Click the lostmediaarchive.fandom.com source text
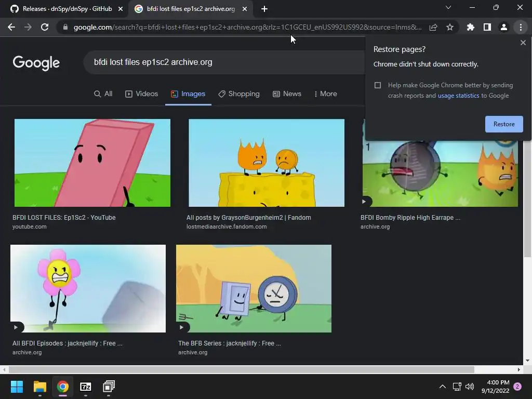The width and height of the screenshot is (532, 399). tap(227, 227)
